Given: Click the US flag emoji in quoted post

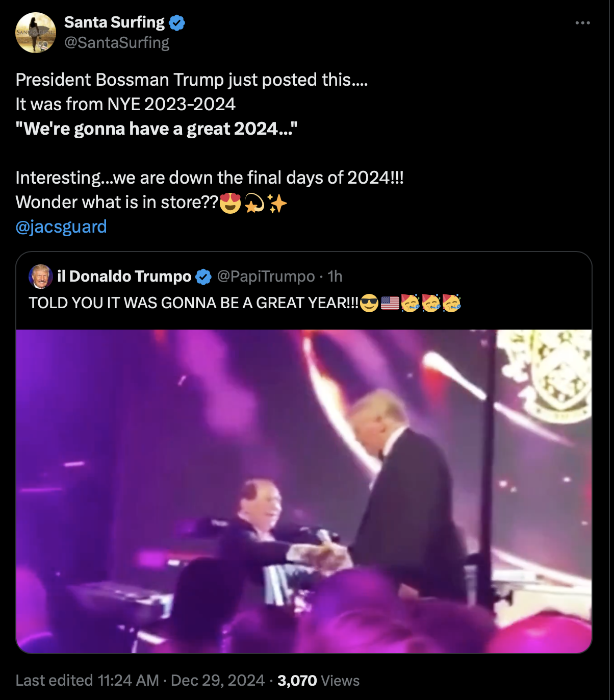Looking at the screenshot, I should tap(390, 304).
